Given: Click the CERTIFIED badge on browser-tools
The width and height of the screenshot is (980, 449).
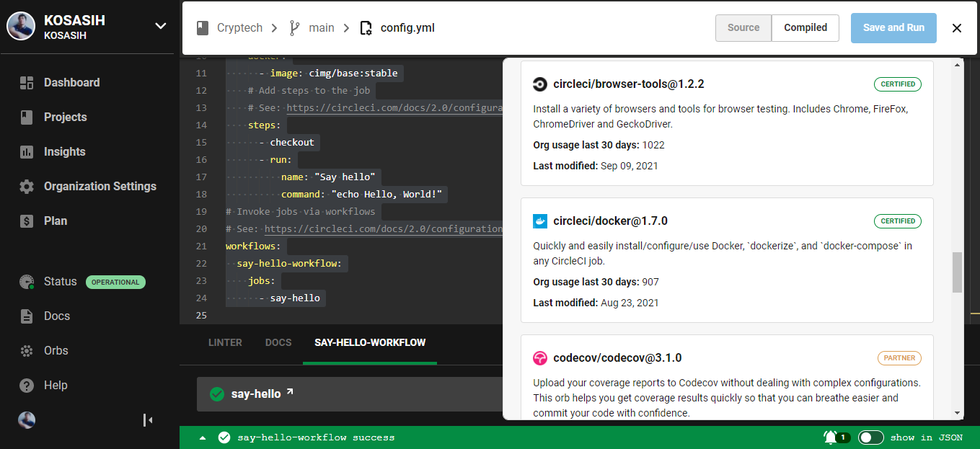Looking at the screenshot, I should (x=898, y=84).
